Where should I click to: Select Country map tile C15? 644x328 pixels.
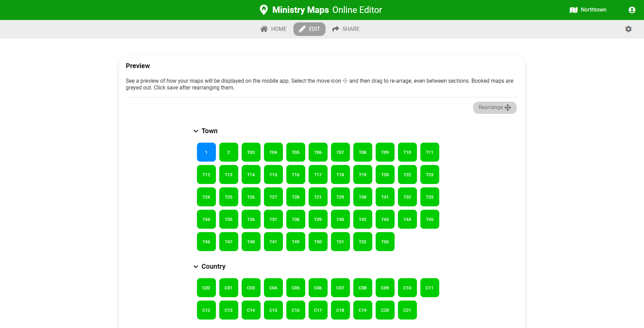pyautogui.click(x=273, y=310)
